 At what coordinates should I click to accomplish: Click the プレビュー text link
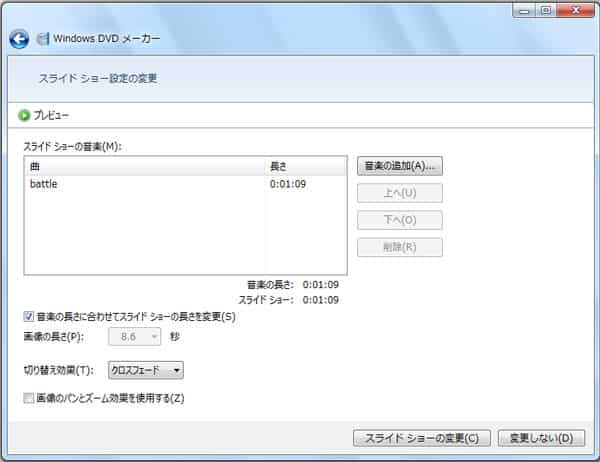(x=51, y=115)
